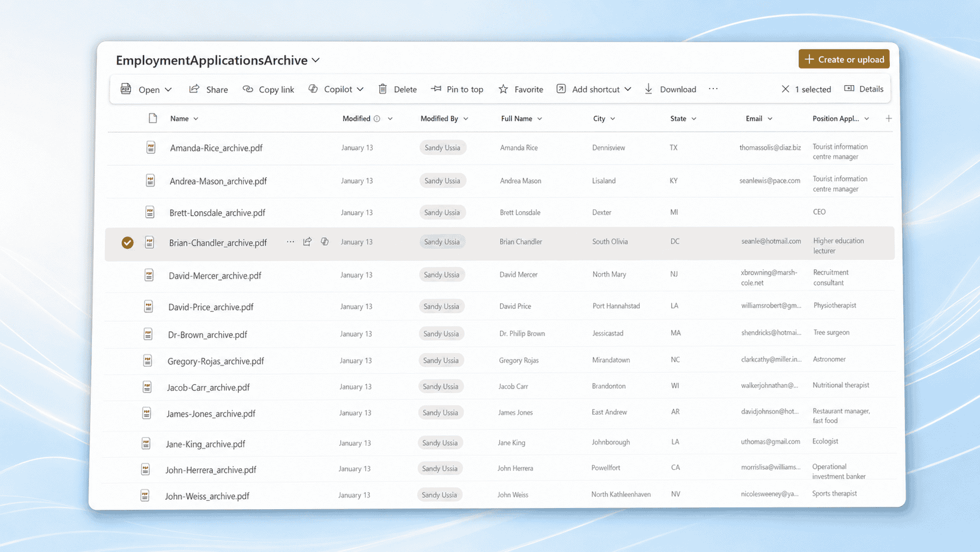Image resolution: width=980 pixels, height=552 pixels.
Task: Click PDF icon for Amanda-Rice_archive.pdf
Action: [x=151, y=148]
